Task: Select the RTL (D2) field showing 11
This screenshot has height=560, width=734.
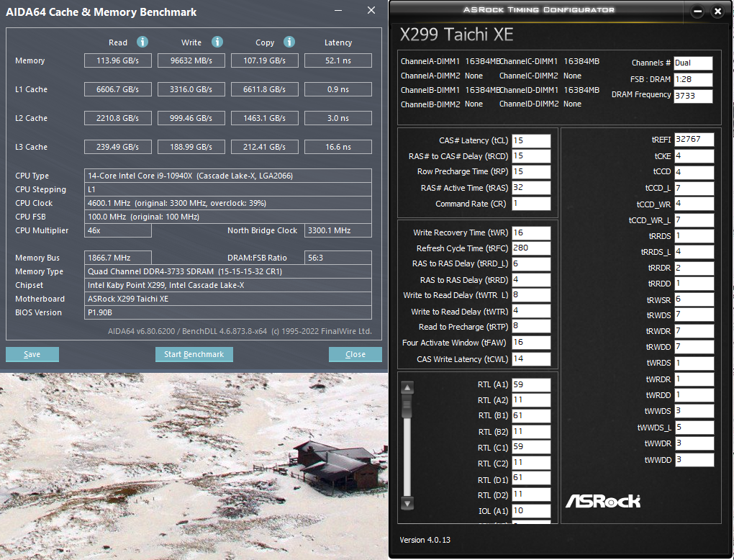Action: coord(531,494)
